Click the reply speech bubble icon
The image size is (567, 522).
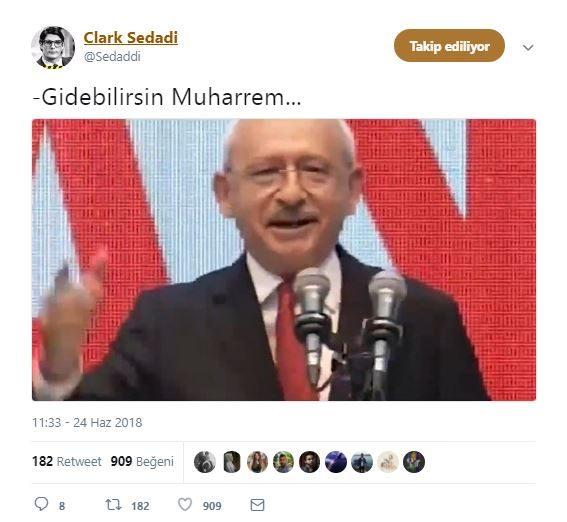click(x=41, y=504)
